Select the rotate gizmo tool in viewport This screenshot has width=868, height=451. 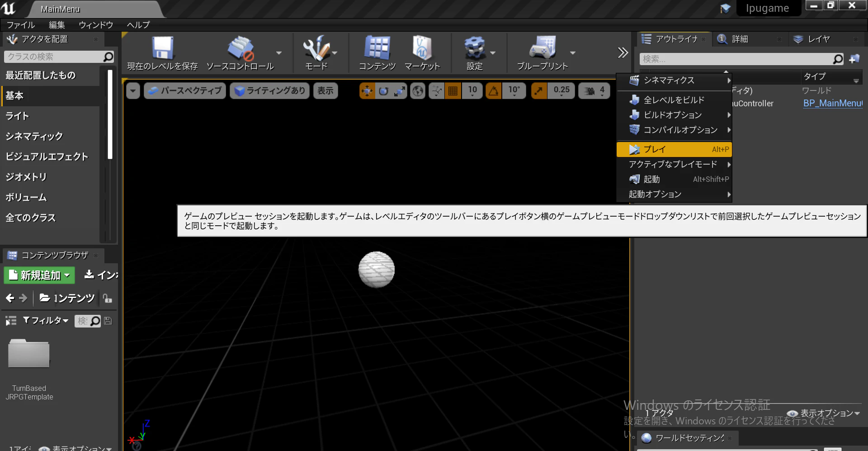[x=383, y=91]
